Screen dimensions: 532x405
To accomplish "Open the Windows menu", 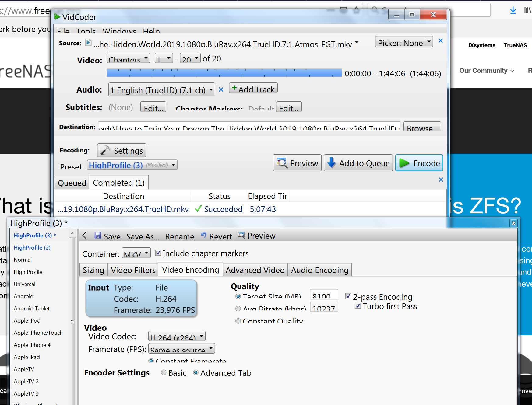I will (x=119, y=31).
